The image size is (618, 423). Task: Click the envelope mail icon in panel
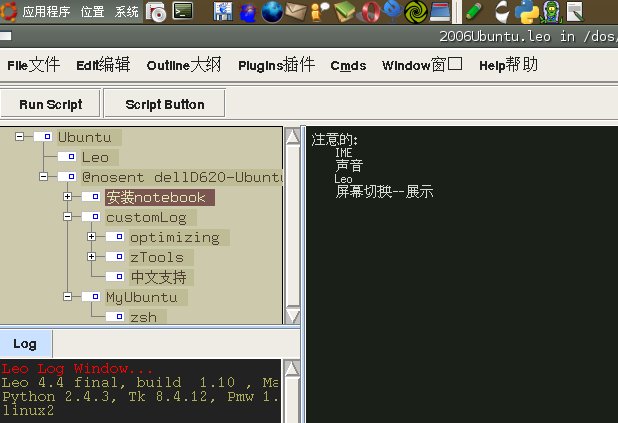(x=295, y=12)
